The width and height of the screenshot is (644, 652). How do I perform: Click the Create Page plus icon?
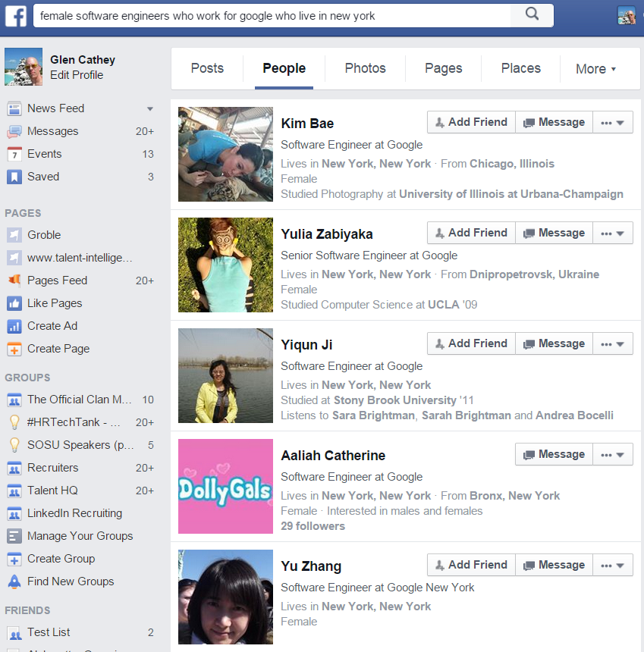click(14, 350)
